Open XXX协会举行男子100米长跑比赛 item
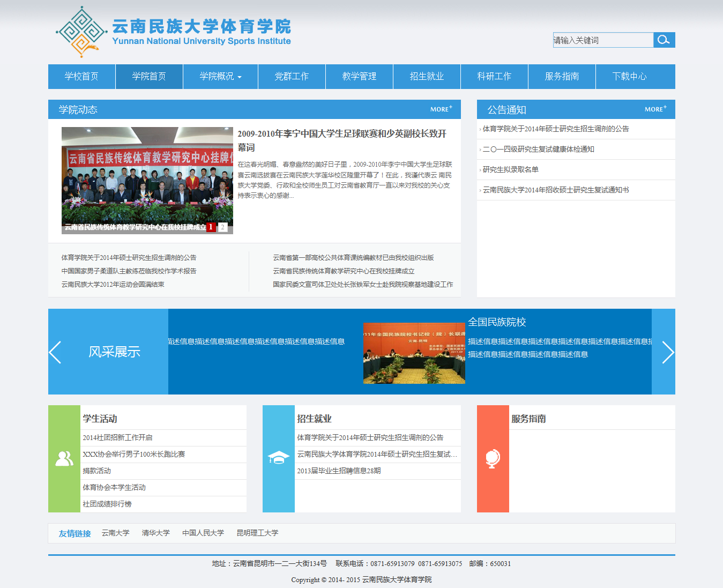 [134, 454]
